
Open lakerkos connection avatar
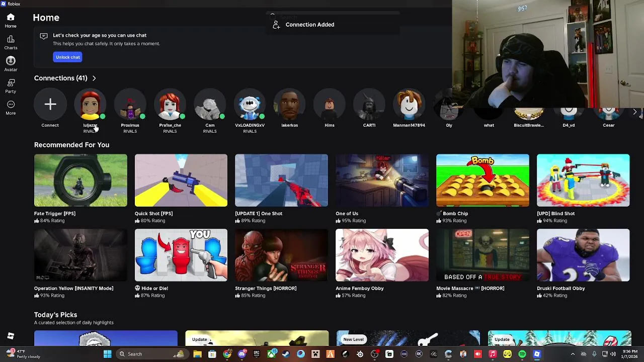289,104
